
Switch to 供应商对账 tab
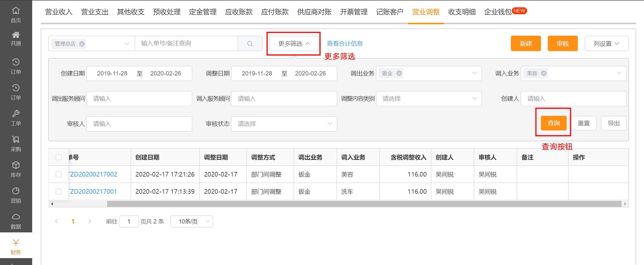tap(314, 12)
